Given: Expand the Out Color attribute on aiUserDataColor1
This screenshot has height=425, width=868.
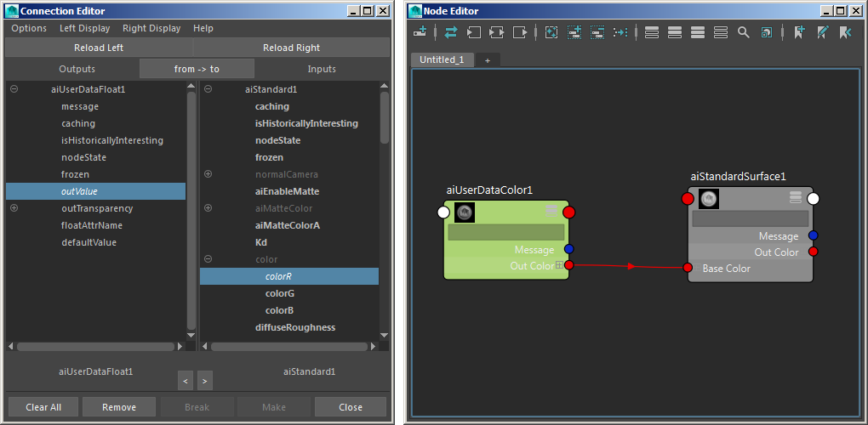Looking at the screenshot, I should point(559,265).
